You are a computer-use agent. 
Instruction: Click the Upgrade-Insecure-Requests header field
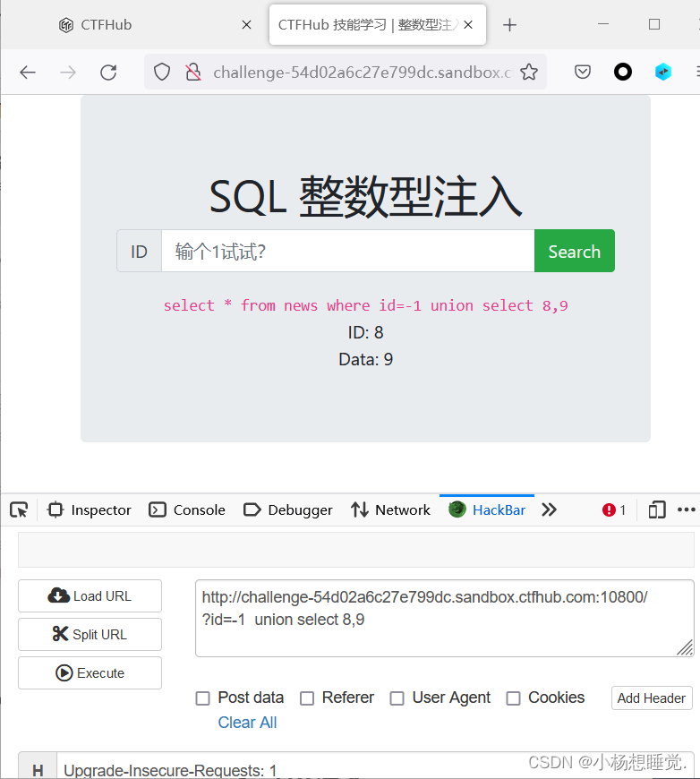pyautogui.click(x=375, y=767)
